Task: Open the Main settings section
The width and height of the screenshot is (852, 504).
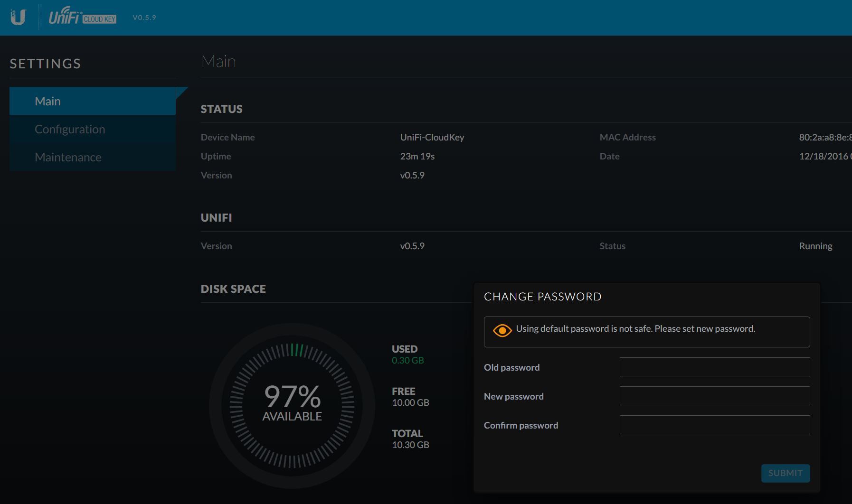Action: tap(93, 101)
